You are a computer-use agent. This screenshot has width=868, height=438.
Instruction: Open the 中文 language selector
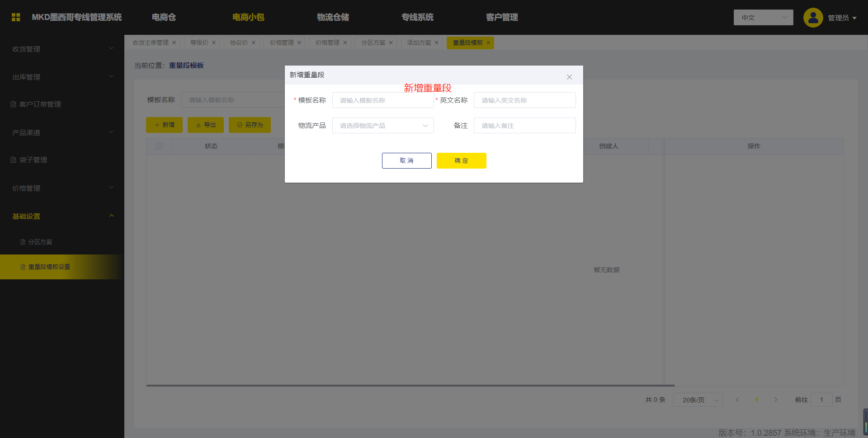[763, 18]
